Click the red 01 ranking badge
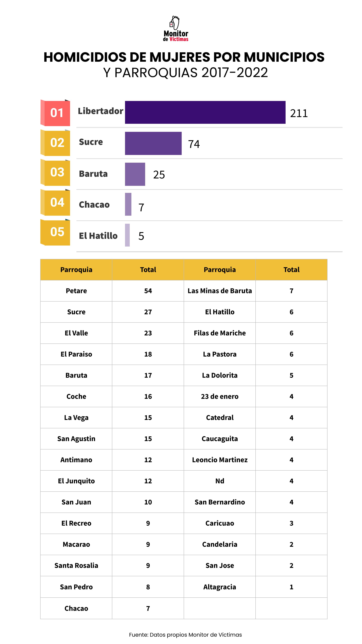The width and height of the screenshot is (362, 644). 56,113
